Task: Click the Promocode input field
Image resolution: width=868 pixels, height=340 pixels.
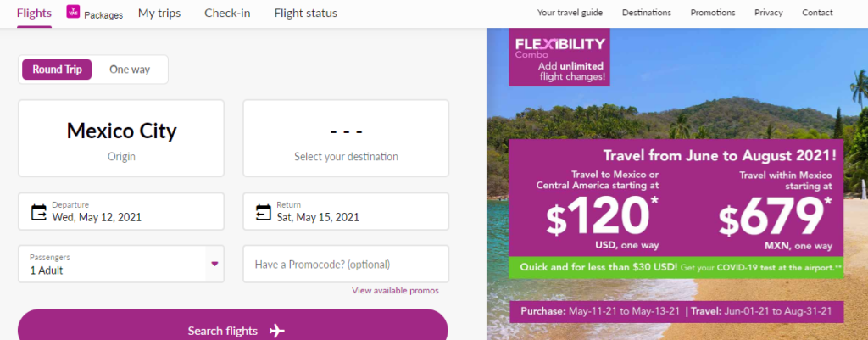Action: pyautogui.click(x=346, y=265)
